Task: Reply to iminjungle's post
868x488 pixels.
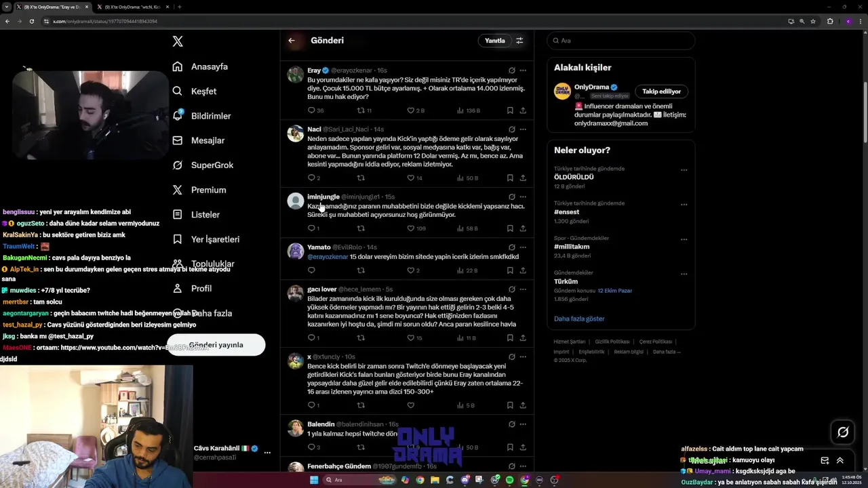Action: pos(312,228)
